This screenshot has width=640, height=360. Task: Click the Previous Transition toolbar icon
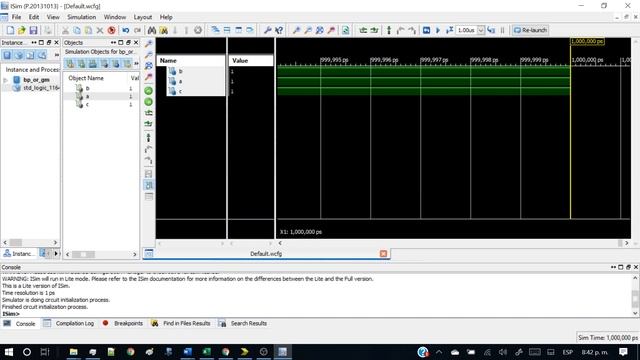363,30
